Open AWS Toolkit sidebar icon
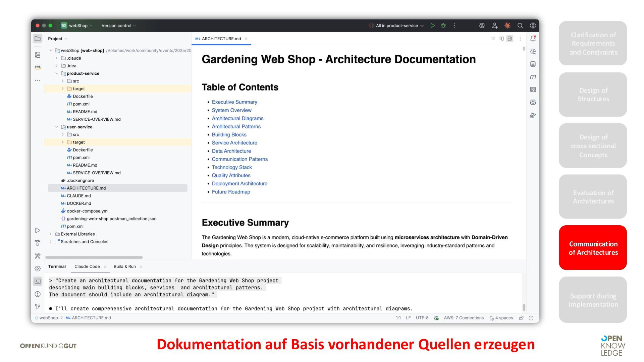The height and width of the screenshot is (362, 644). tap(38, 67)
